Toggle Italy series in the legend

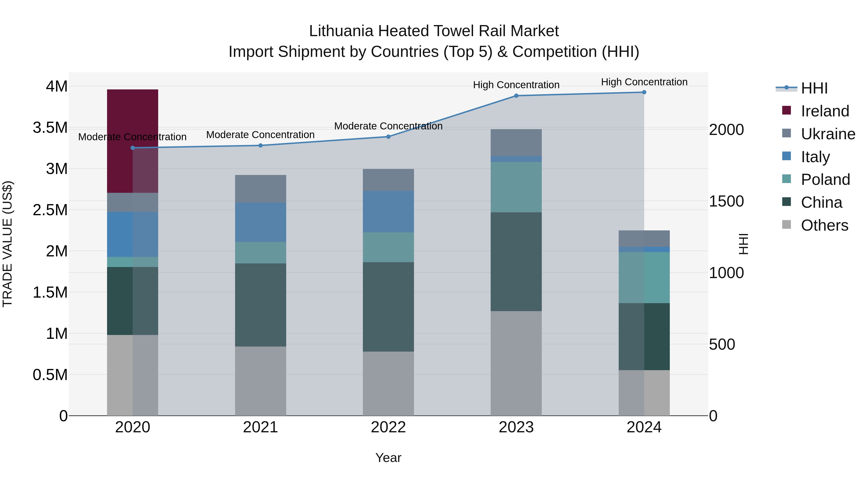(806, 157)
